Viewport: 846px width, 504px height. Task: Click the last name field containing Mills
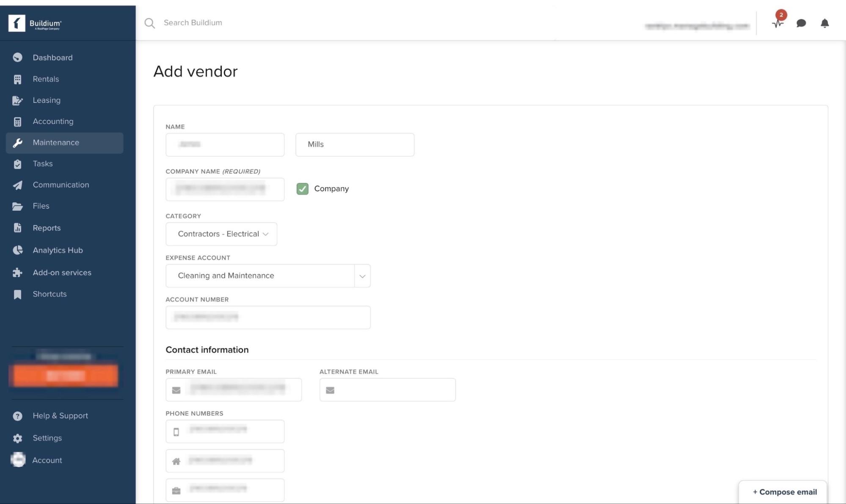coord(355,145)
